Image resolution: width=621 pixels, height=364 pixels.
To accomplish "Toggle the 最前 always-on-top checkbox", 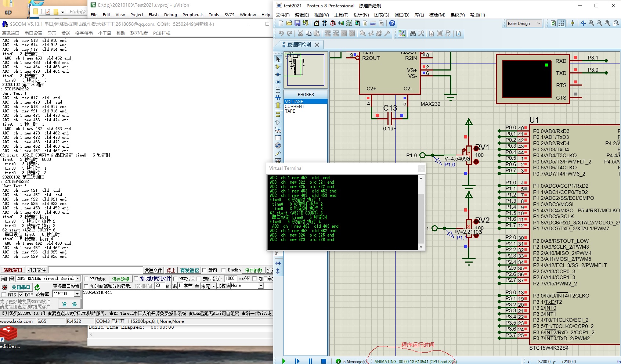I will pos(205,270).
